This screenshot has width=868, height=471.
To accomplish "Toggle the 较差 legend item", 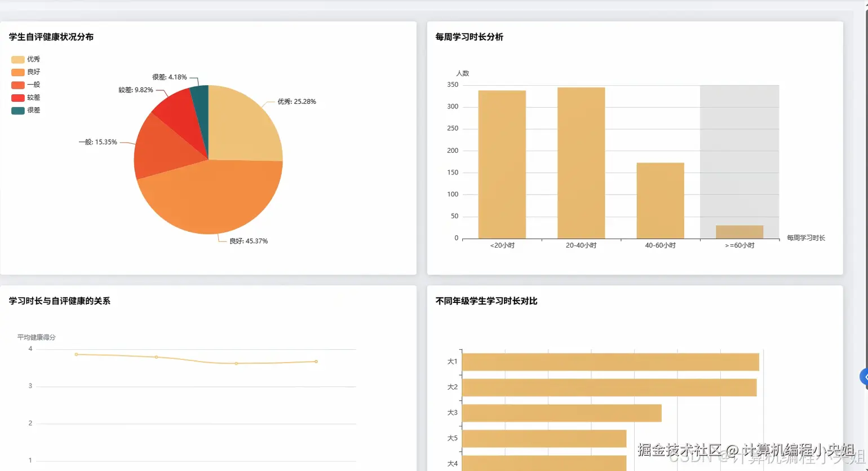I will click(x=26, y=98).
